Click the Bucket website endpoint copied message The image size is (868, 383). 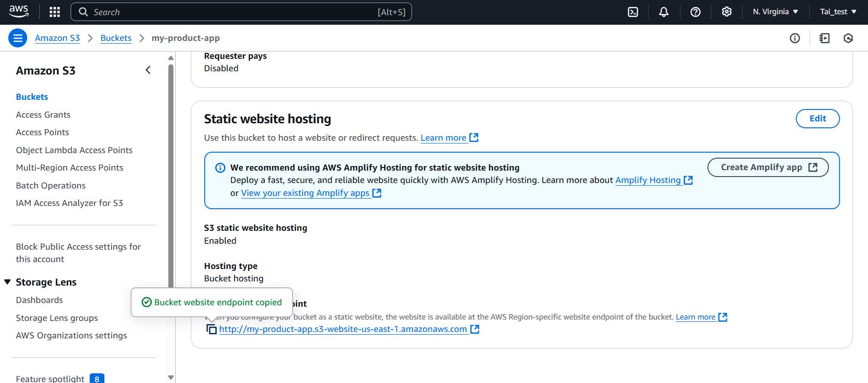pos(218,303)
